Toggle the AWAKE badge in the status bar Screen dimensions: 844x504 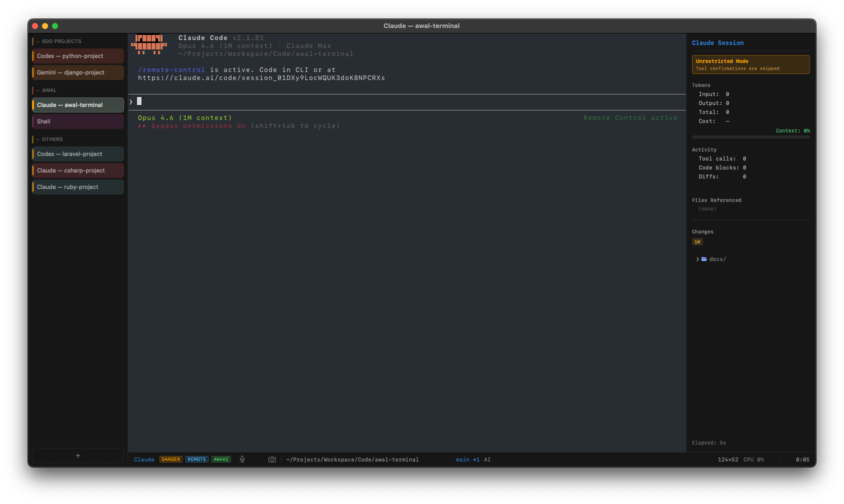[221, 459]
